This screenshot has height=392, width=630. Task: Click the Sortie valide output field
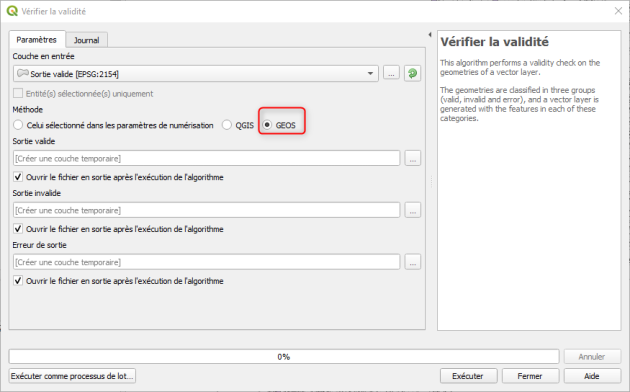click(x=207, y=158)
